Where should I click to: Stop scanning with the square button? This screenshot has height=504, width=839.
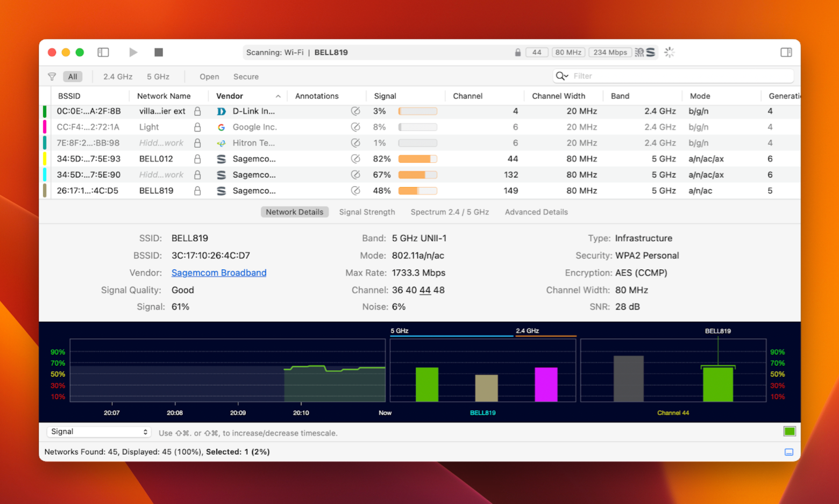(159, 52)
